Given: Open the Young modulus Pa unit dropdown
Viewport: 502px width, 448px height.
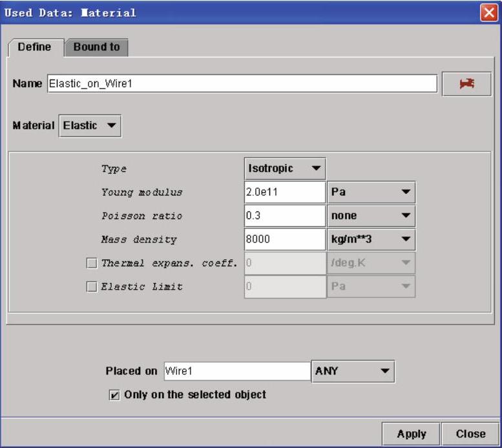Looking at the screenshot, I should pos(371,192).
